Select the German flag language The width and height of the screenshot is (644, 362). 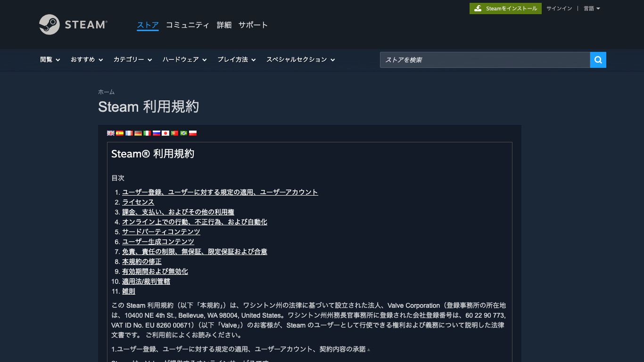tap(138, 133)
